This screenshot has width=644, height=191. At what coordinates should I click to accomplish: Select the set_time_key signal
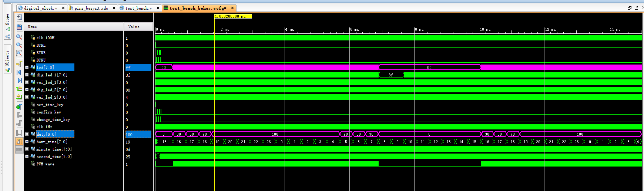point(50,105)
